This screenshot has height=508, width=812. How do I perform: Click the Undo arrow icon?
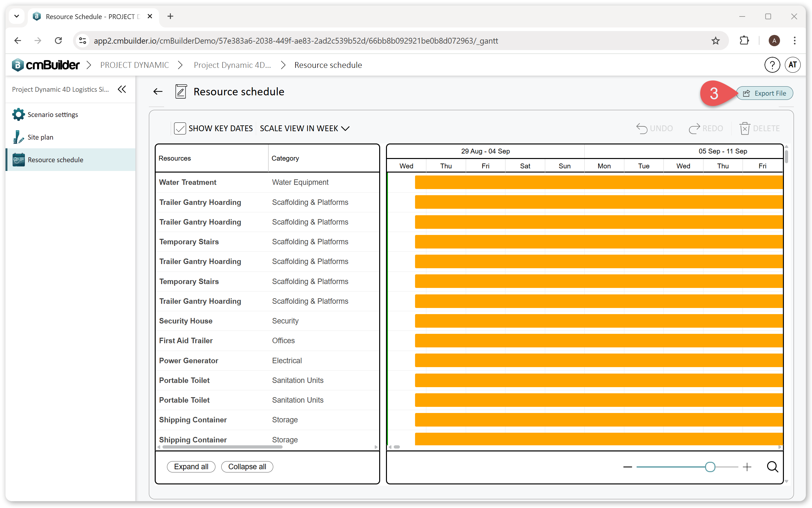tap(642, 128)
